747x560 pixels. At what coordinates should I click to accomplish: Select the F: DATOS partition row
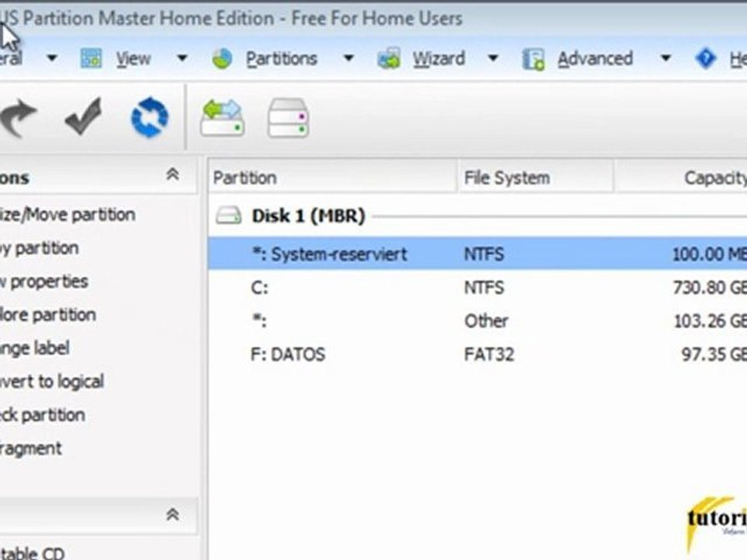point(478,355)
